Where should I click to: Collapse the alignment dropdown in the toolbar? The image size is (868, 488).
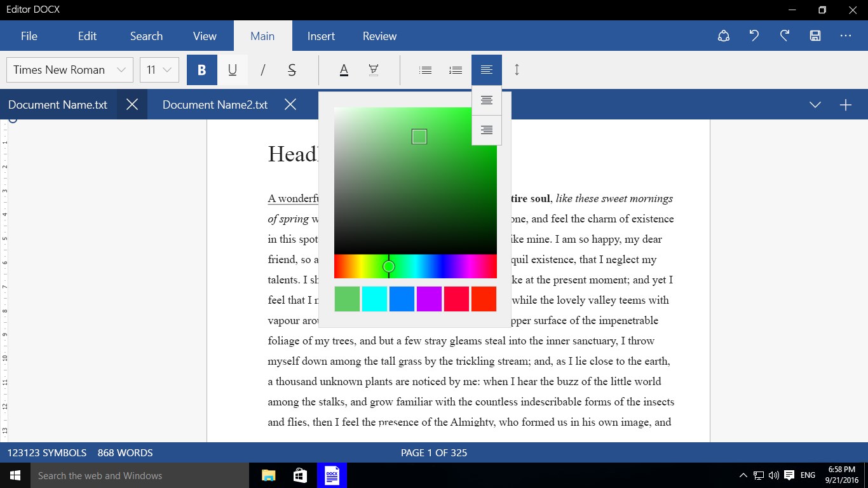(x=487, y=70)
